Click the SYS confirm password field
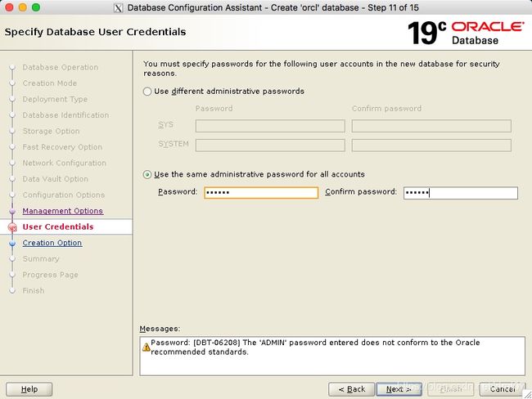532x399 pixels. click(x=431, y=126)
